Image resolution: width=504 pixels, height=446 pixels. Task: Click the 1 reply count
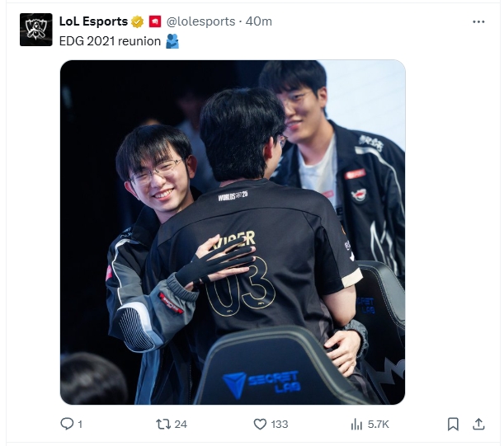click(80, 425)
